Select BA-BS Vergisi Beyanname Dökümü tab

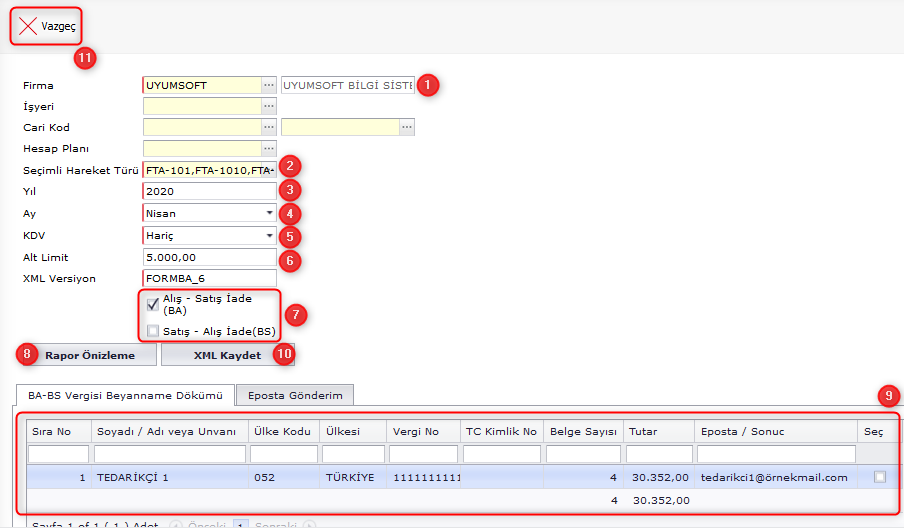click(125, 395)
